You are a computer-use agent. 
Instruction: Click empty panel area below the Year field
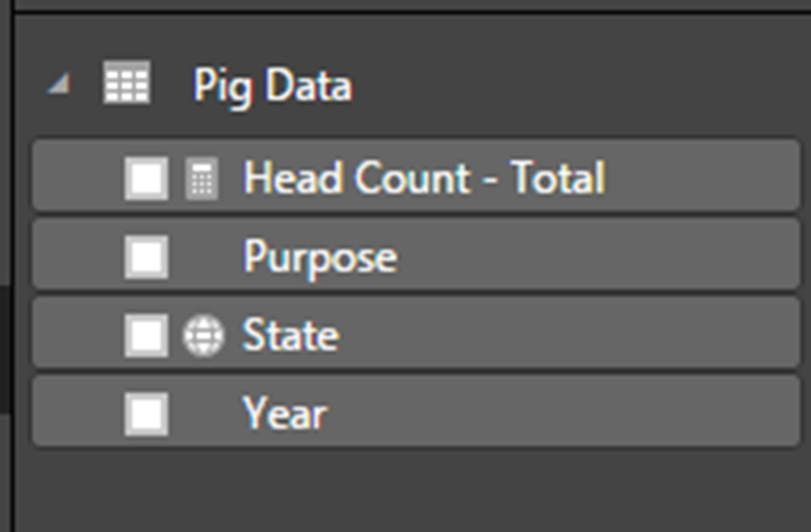pyautogui.click(x=412, y=491)
